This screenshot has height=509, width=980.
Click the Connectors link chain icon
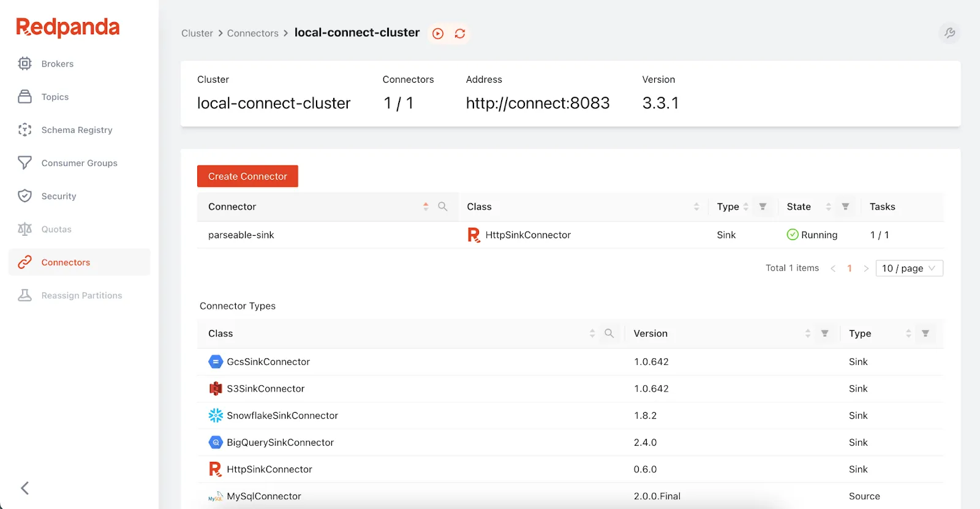coord(24,262)
